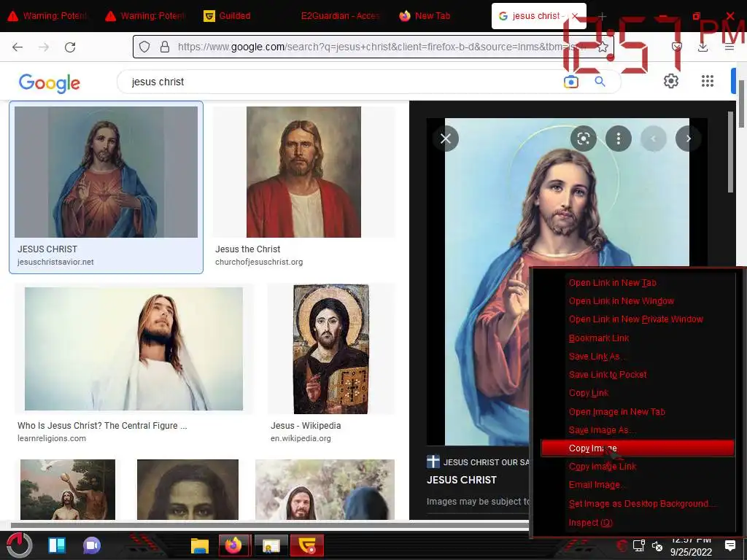Click the shield tracking protection icon
The height and width of the screenshot is (560, 747).
(144, 47)
